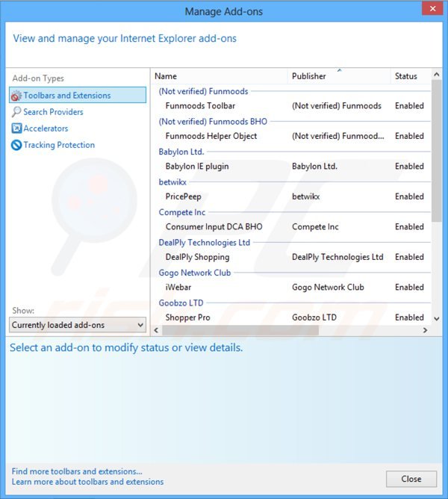Click DealPly Technologies Ltd publisher cell

pyautogui.click(x=337, y=257)
